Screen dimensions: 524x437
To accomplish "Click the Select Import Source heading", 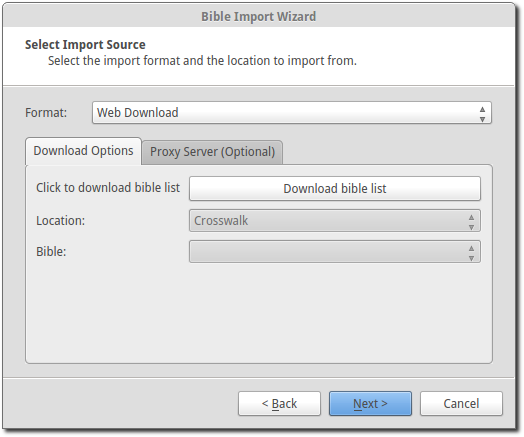I will 85,44.
